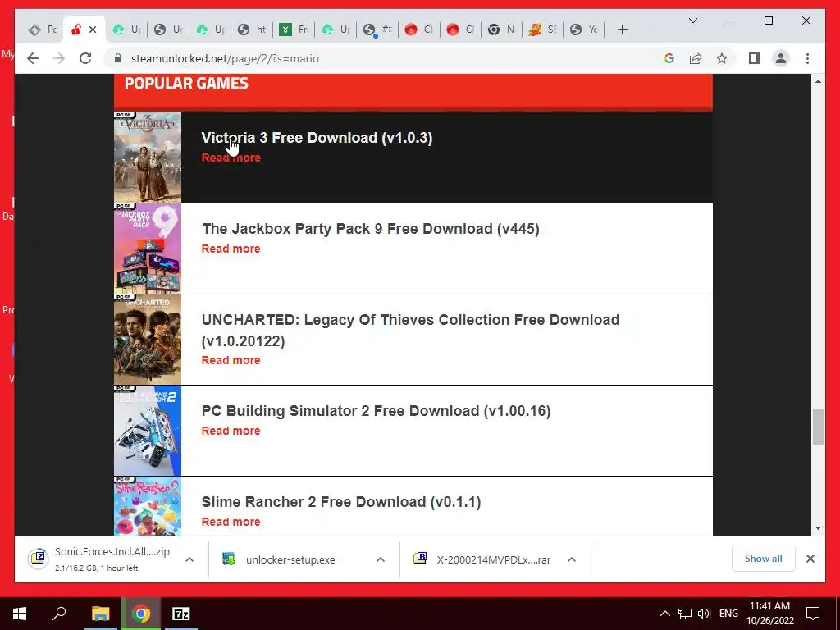Open the volume tray icon
This screenshot has width=840, height=630.
pos(704,614)
